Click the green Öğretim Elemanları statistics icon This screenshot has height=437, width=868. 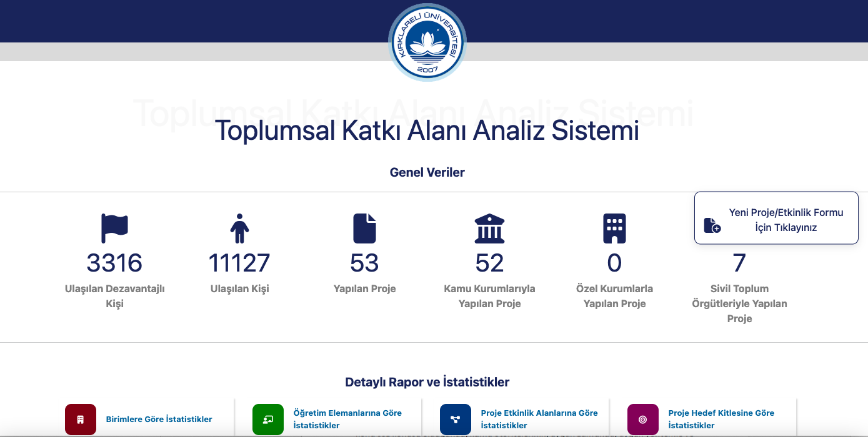[268, 419]
